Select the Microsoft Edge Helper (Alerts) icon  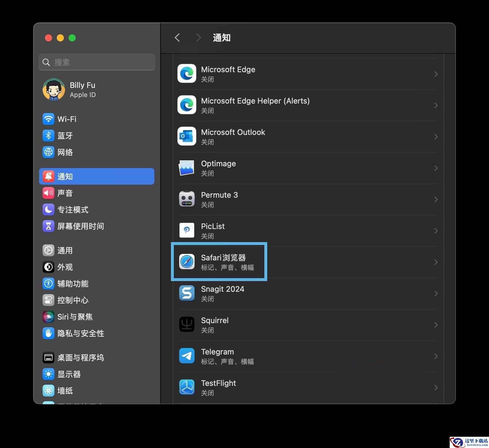[187, 105]
